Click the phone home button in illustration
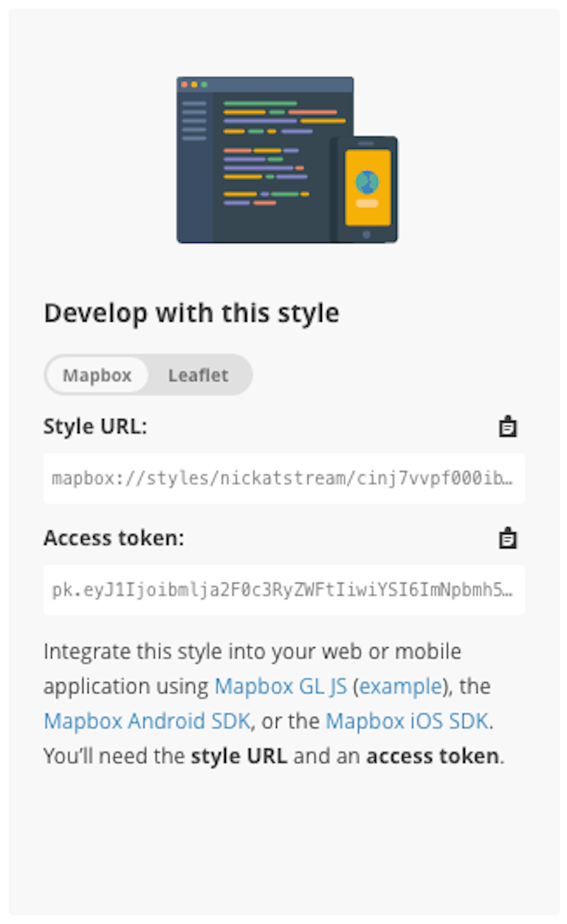 [x=367, y=235]
